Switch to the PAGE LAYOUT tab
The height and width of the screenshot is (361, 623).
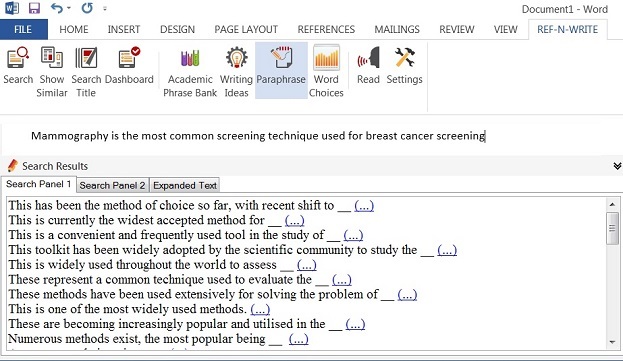246,29
